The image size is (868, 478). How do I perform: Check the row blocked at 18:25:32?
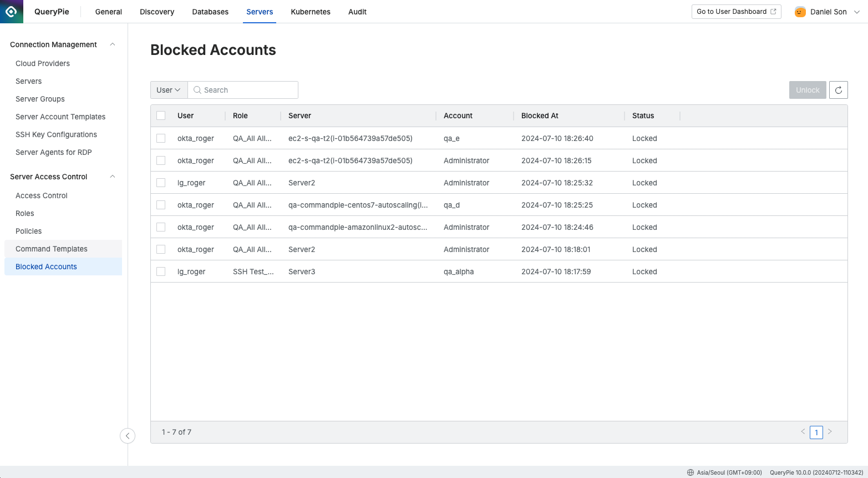pos(161,183)
